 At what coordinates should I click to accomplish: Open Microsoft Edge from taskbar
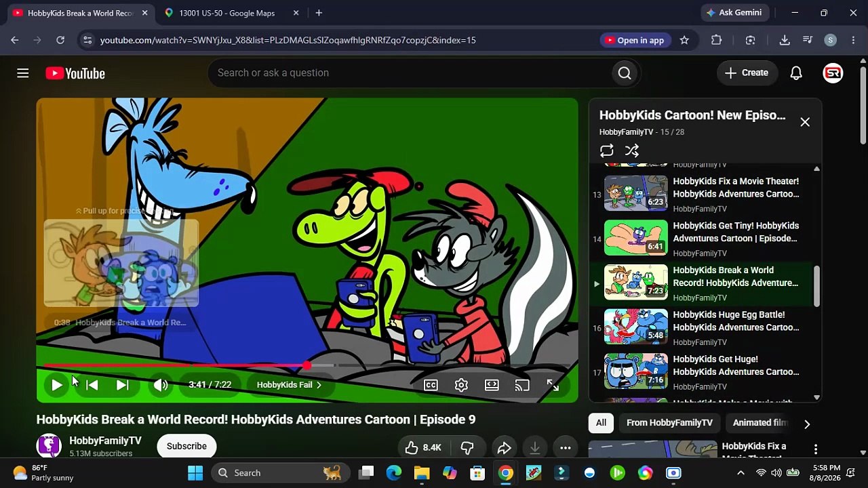[x=394, y=472]
